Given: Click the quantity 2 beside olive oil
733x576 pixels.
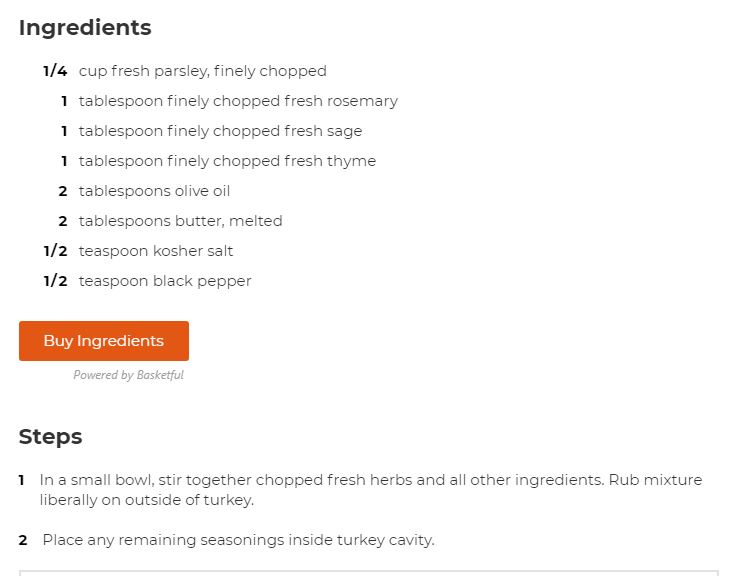Looking at the screenshot, I should point(63,191).
